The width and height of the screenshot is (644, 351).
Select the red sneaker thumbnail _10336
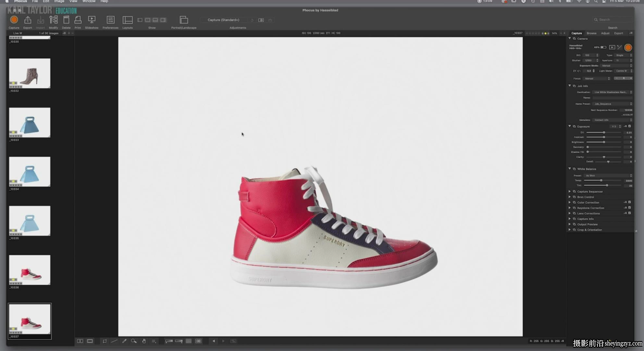coord(30,270)
